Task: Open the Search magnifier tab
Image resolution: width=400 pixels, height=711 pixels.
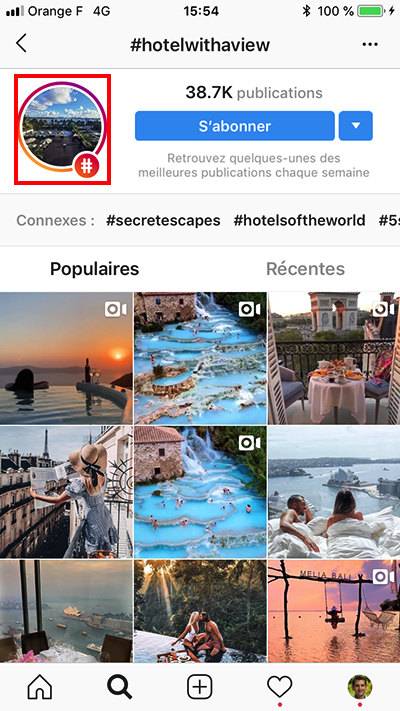Action: click(120, 687)
